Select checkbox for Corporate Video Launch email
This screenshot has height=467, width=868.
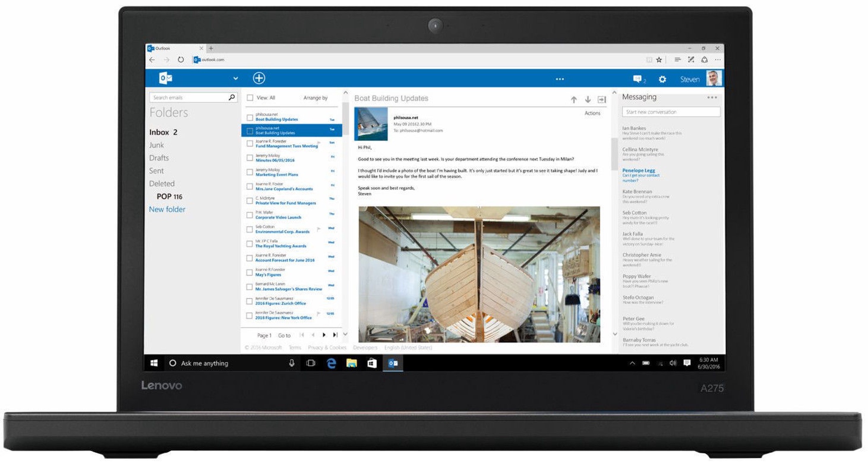coord(250,215)
